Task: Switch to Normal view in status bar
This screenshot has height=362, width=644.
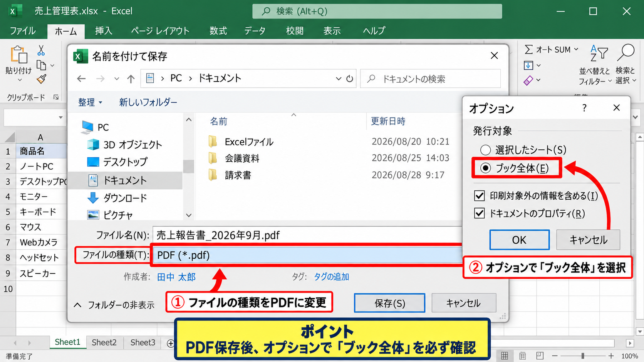Action: click(x=504, y=356)
